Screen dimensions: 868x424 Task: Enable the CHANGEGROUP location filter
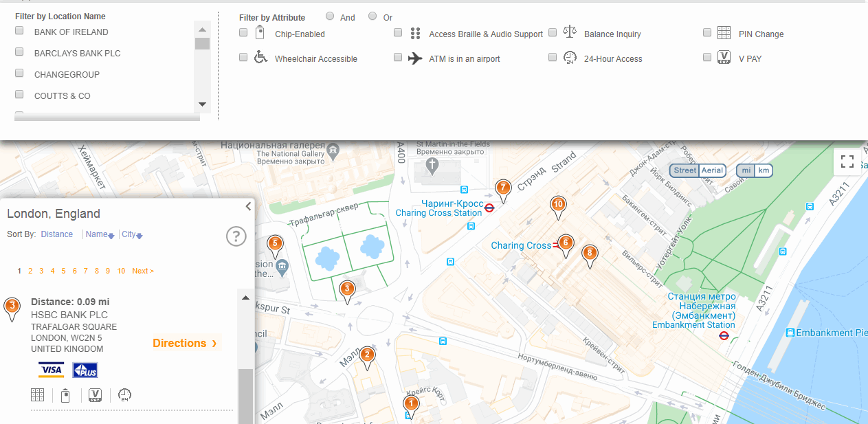[19, 74]
